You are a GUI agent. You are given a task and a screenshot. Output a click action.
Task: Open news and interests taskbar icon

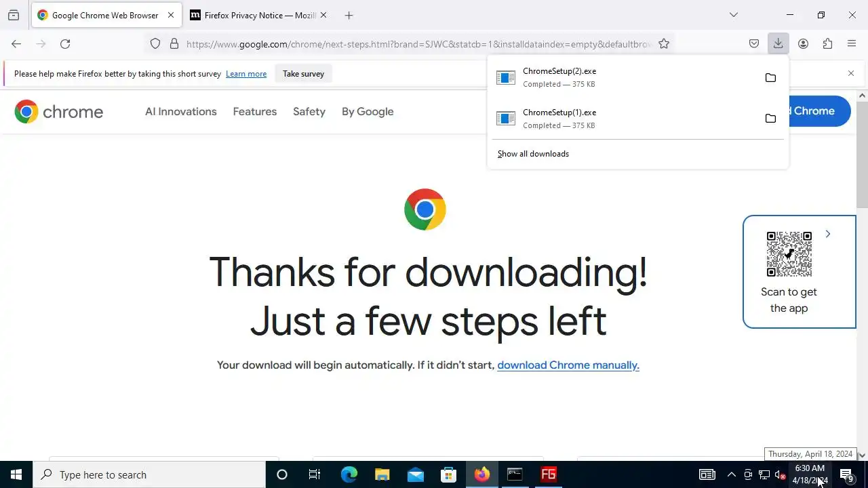point(707,474)
